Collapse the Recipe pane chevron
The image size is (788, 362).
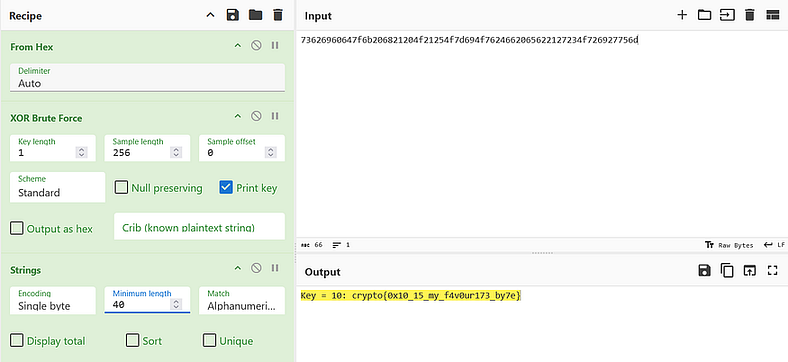click(211, 15)
